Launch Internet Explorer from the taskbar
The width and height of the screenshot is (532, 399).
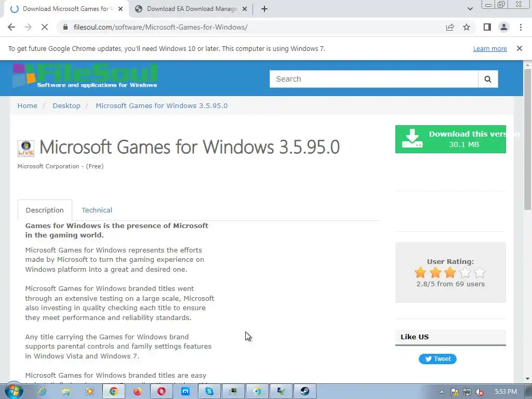(x=43, y=392)
